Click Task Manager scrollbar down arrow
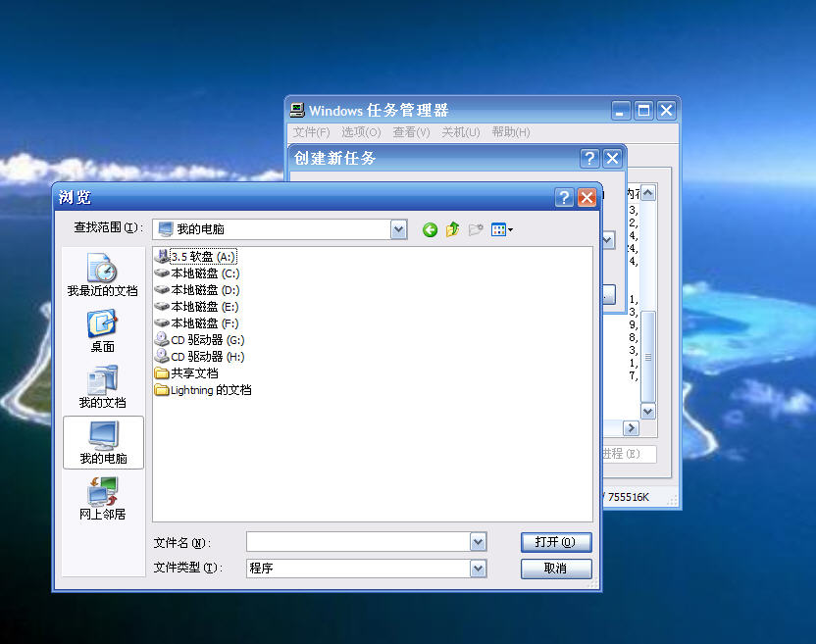816x644 pixels. coord(648,411)
